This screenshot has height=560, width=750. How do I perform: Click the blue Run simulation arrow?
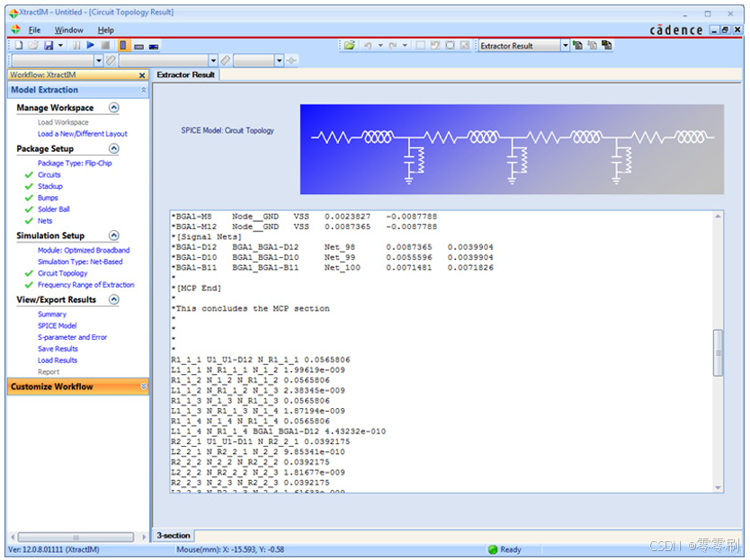click(91, 46)
